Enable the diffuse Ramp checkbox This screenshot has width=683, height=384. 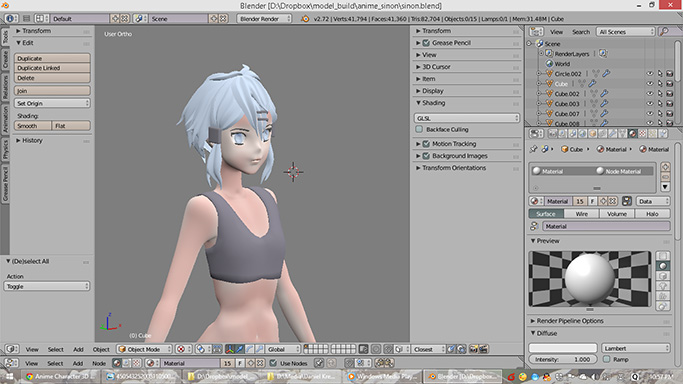[x=606, y=359]
